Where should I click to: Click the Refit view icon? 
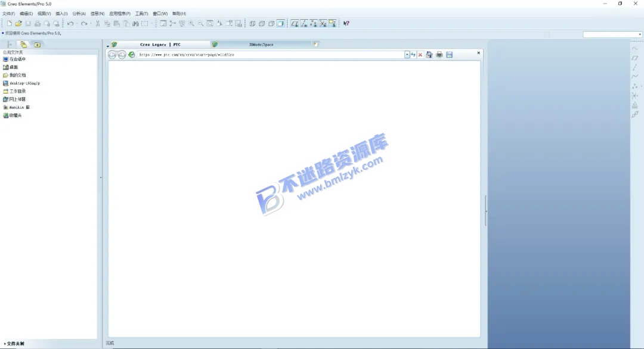pos(210,23)
